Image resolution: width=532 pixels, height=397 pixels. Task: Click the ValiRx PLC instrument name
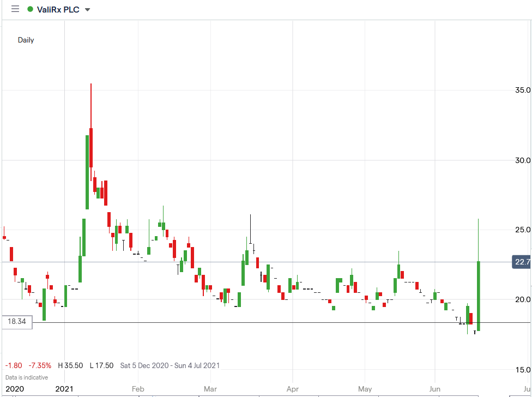click(x=58, y=9)
